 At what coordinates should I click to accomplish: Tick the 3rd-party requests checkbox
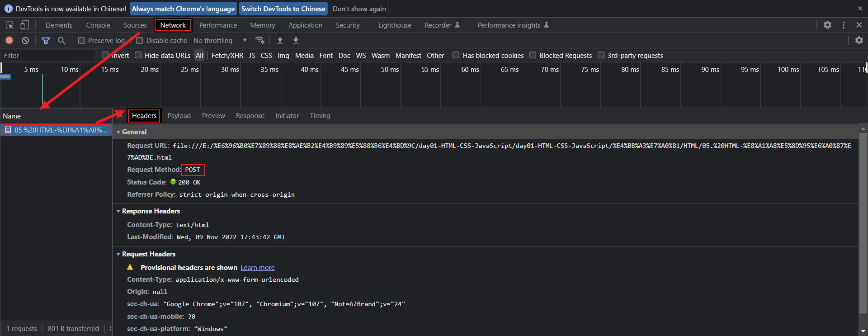(601, 55)
